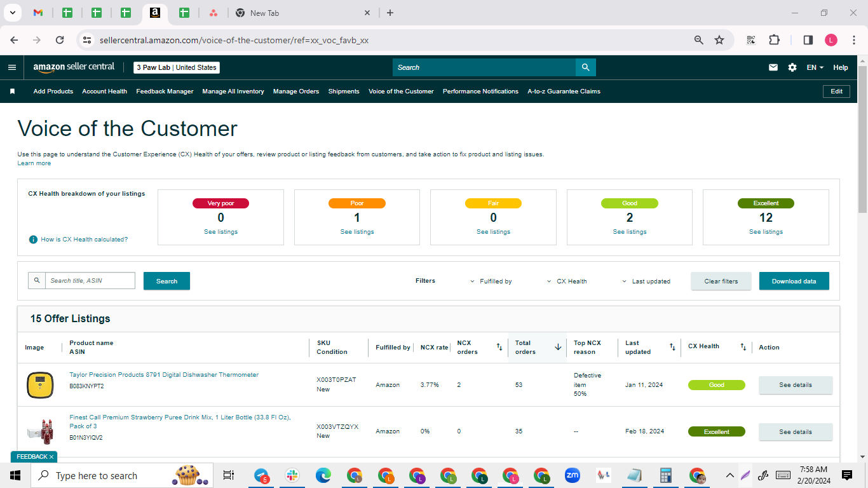Open the Taylor Precision Products thermometer link
868x488 pixels.
pos(164,375)
